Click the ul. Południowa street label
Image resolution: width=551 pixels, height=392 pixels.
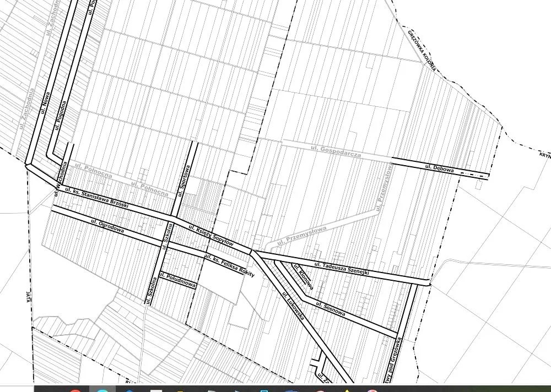(177, 280)
